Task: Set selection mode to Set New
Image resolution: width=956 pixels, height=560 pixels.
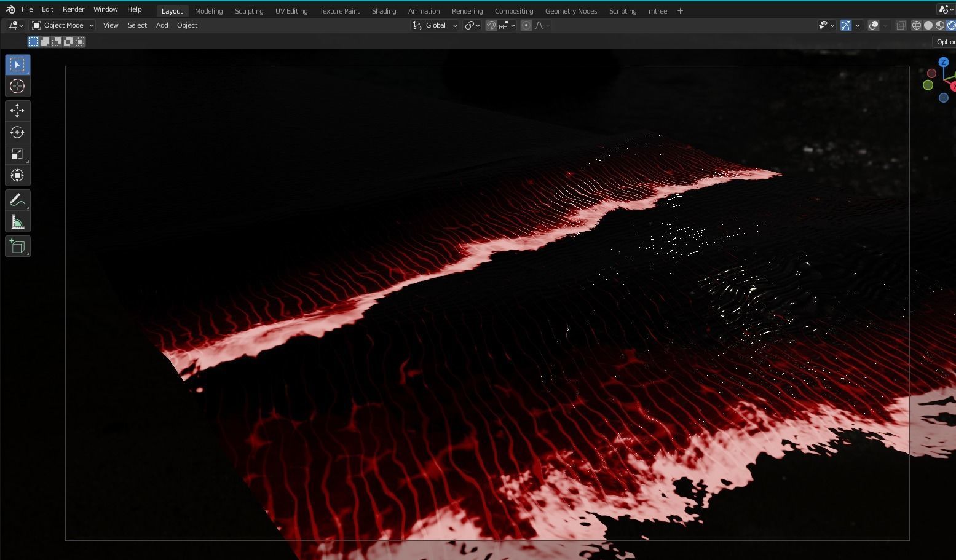Action: point(33,41)
